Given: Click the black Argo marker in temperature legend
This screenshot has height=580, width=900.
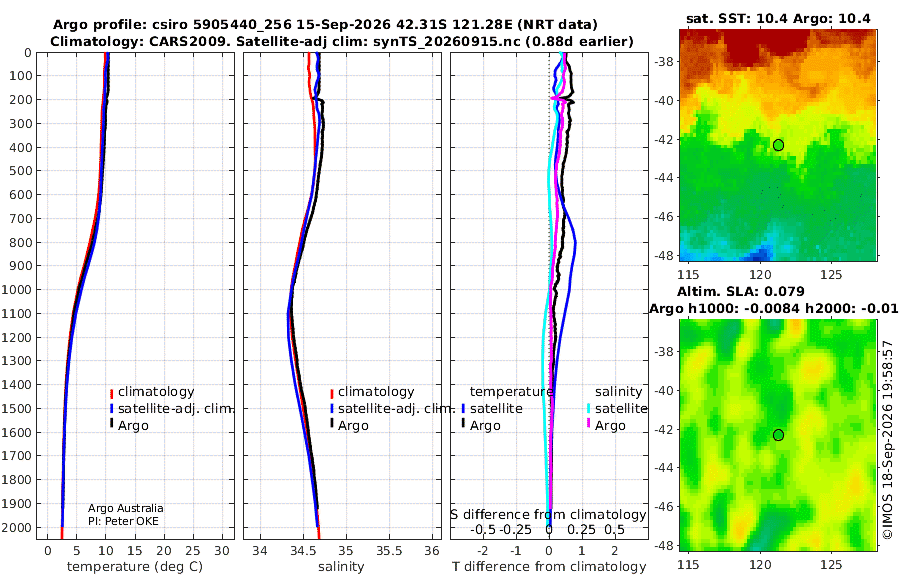Looking at the screenshot, I should pos(111,424).
